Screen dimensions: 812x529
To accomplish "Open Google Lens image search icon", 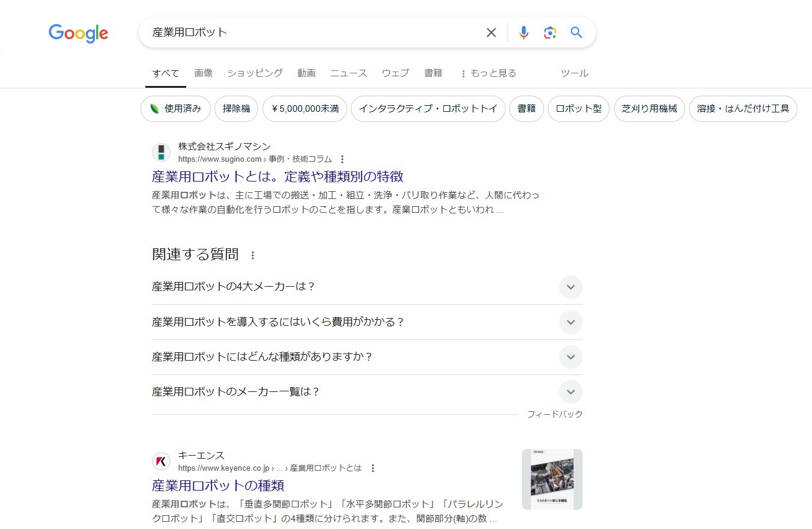I will click(x=550, y=32).
